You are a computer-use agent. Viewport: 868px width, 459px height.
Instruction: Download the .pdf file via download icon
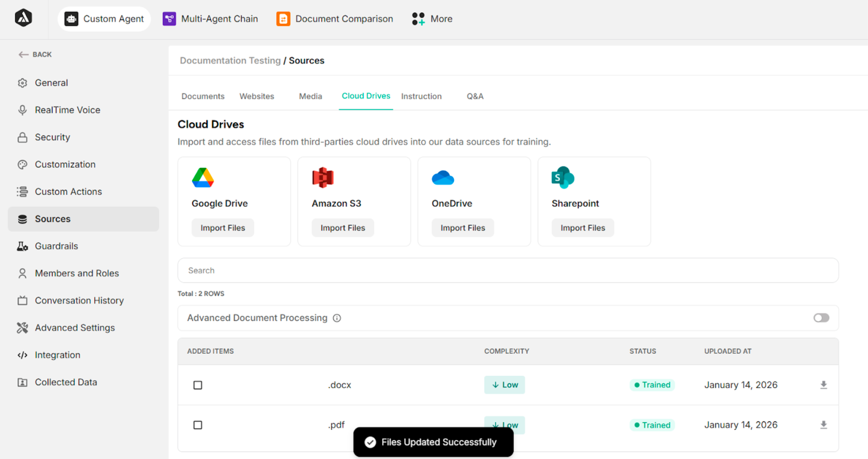pyautogui.click(x=823, y=425)
